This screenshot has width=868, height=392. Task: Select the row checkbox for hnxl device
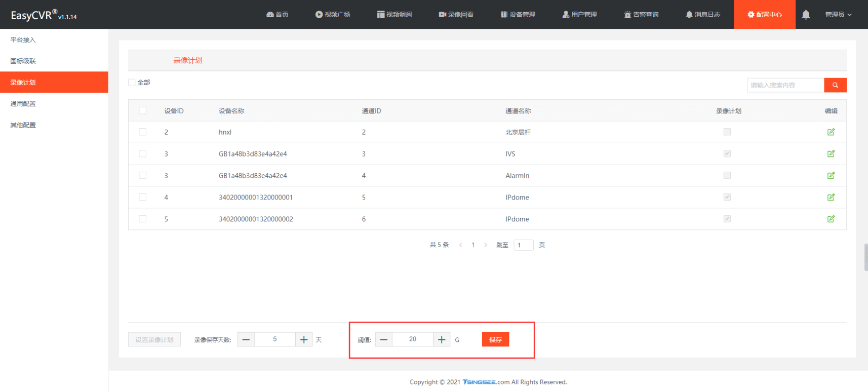143,132
